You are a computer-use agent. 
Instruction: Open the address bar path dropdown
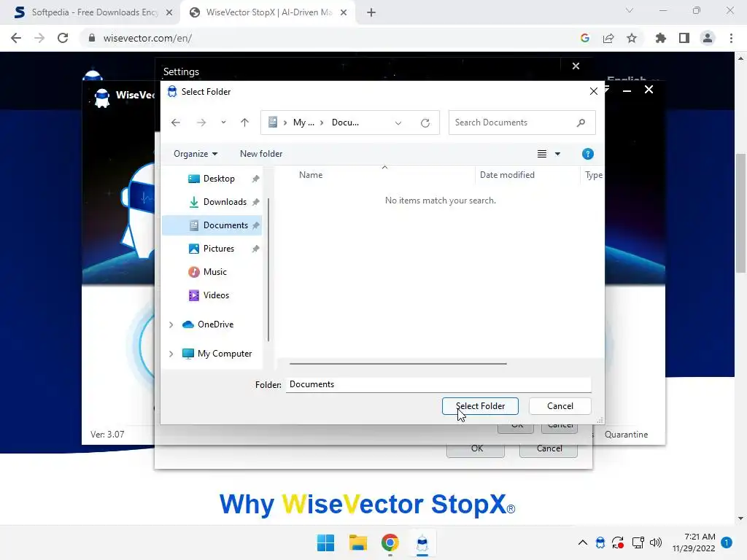click(398, 122)
